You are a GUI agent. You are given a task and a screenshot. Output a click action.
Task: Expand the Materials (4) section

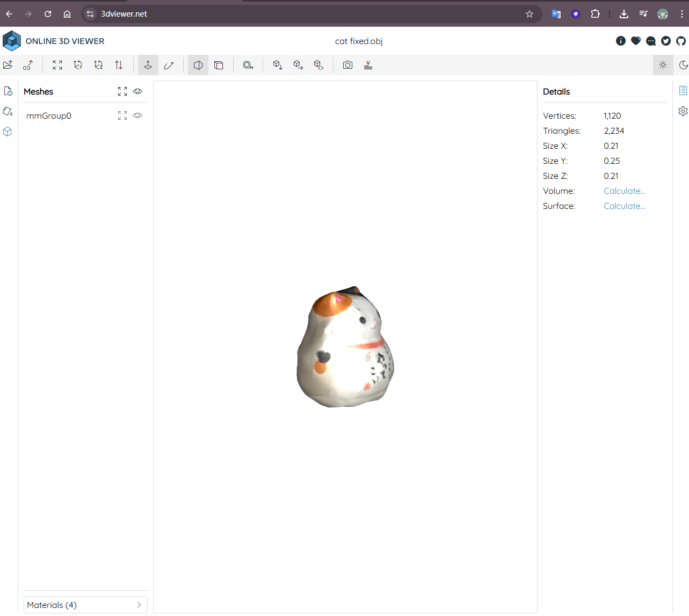coord(85,605)
